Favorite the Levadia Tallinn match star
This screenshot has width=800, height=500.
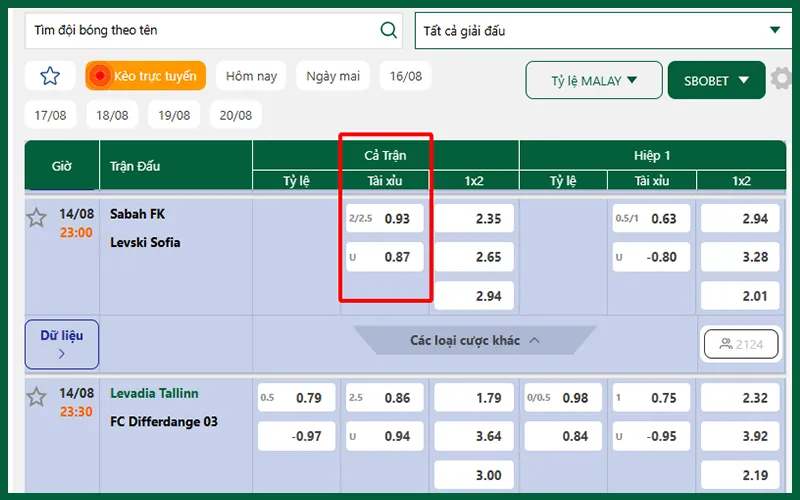coord(36,397)
